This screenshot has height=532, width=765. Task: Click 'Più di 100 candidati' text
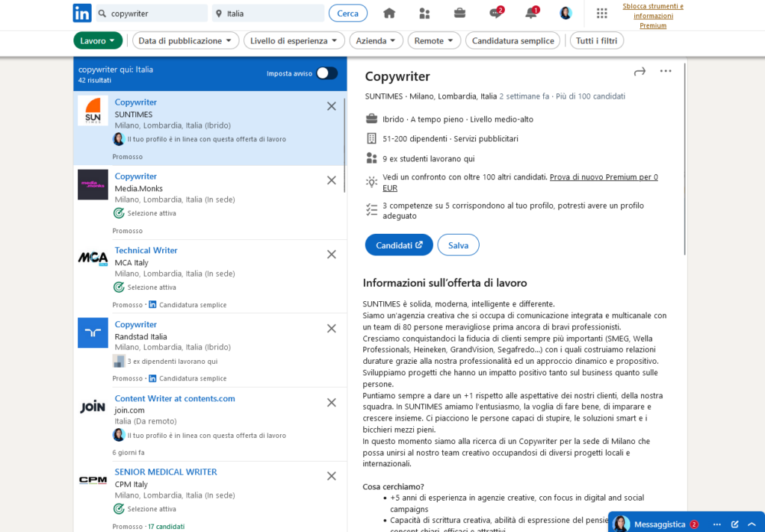pos(590,96)
